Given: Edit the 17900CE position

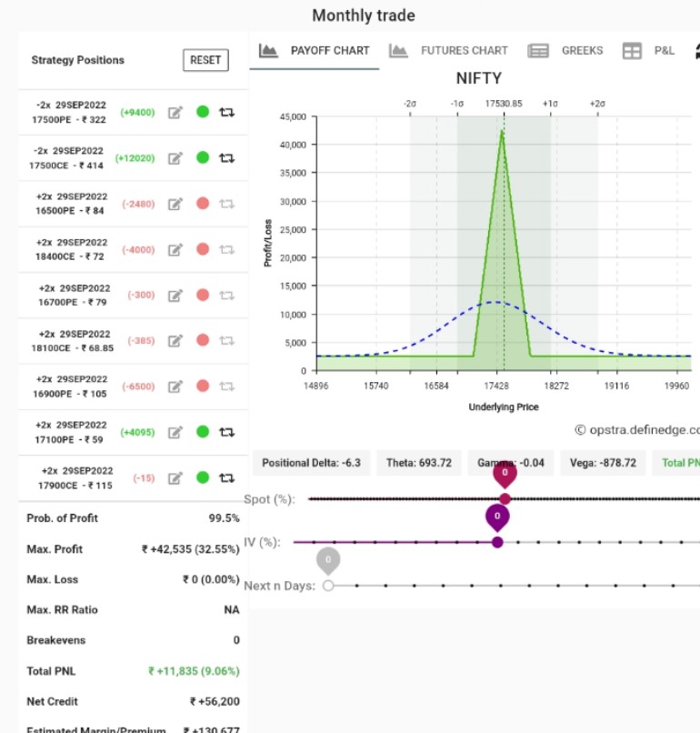Looking at the screenshot, I should pos(175,478).
